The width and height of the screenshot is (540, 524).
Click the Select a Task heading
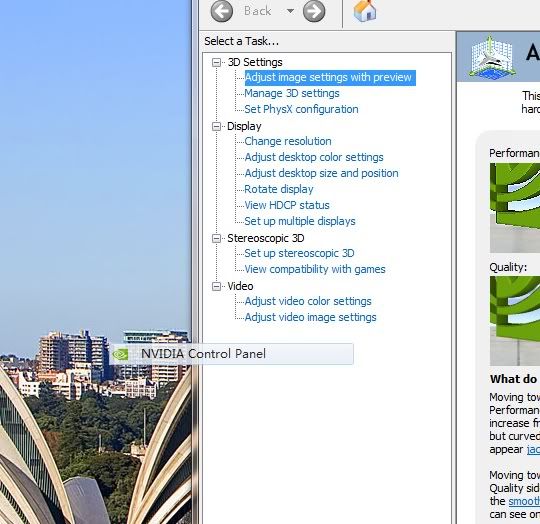(x=241, y=41)
